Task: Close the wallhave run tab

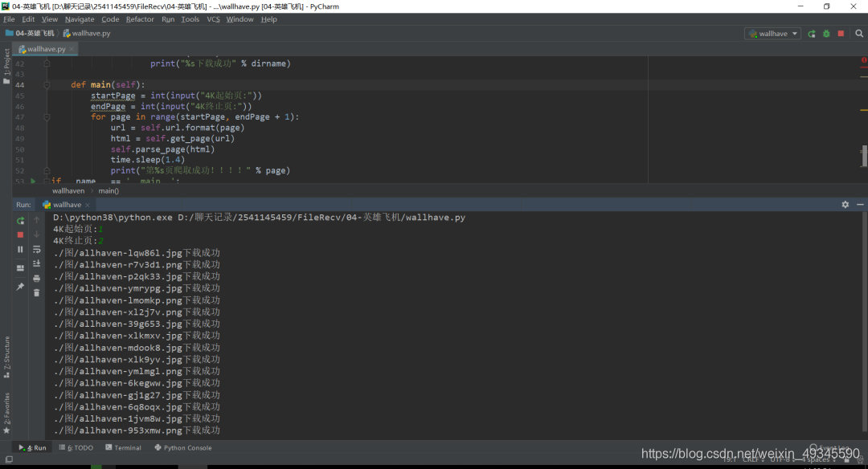Action: coord(88,205)
